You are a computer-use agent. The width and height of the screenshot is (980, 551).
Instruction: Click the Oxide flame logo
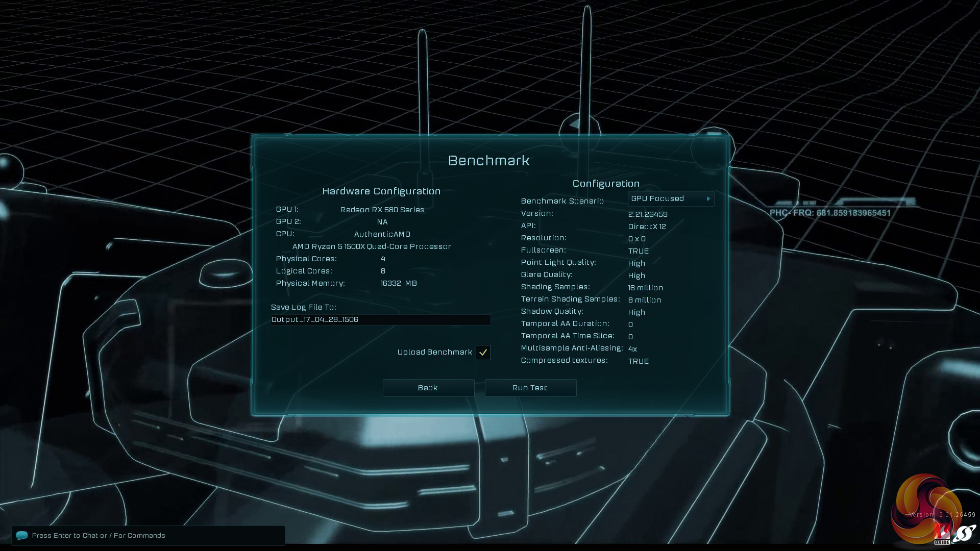click(942, 534)
